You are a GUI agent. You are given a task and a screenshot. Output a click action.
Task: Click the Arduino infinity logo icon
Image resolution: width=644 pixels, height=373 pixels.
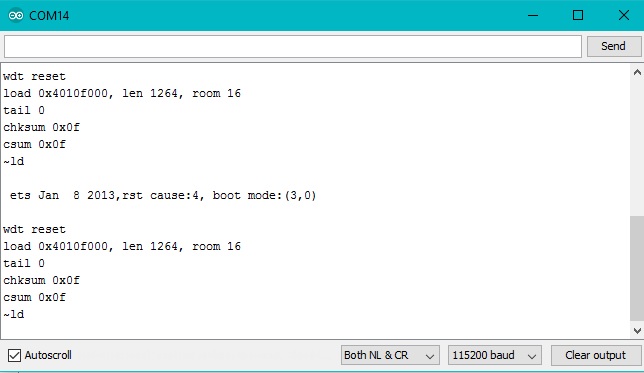(x=16, y=16)
